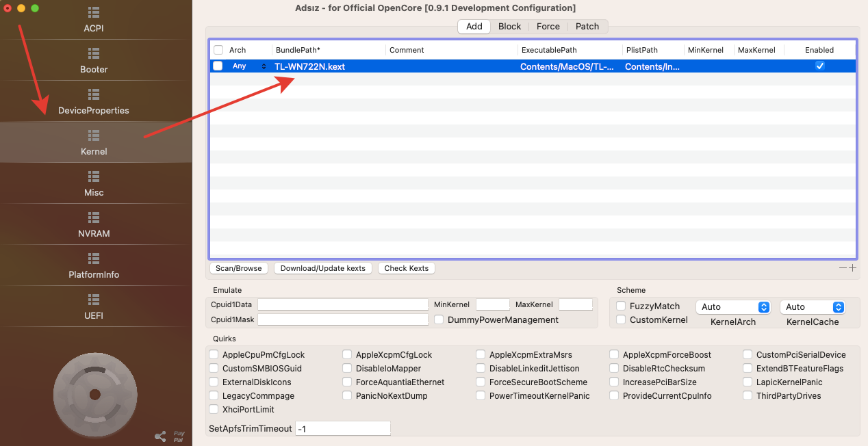Click the PayPal donate icon
This screenshot has width=868, height=446.
point(179,436)
